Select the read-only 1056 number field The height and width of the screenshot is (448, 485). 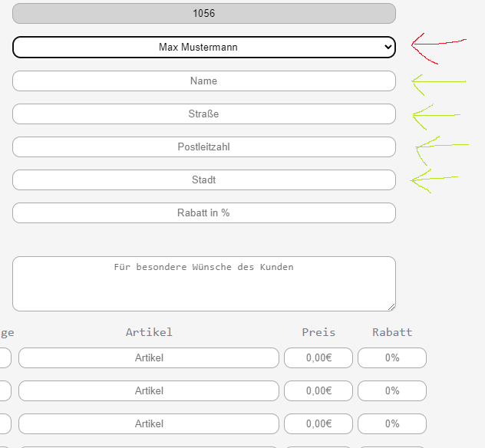pos(204,13)
